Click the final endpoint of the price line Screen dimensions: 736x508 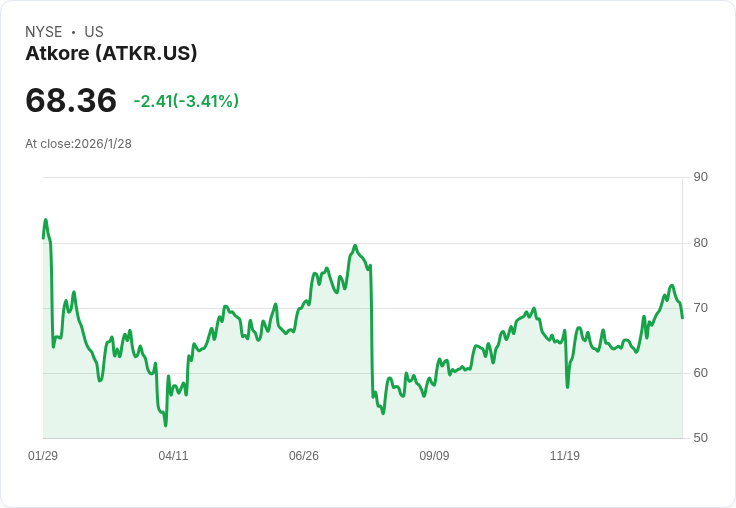[682, 318]
